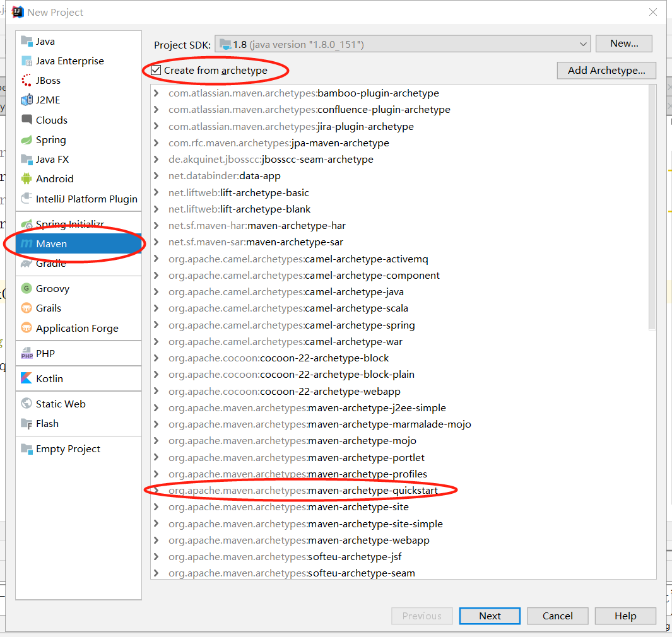Toggle the Create from archetype checkbox

point(156,70)
